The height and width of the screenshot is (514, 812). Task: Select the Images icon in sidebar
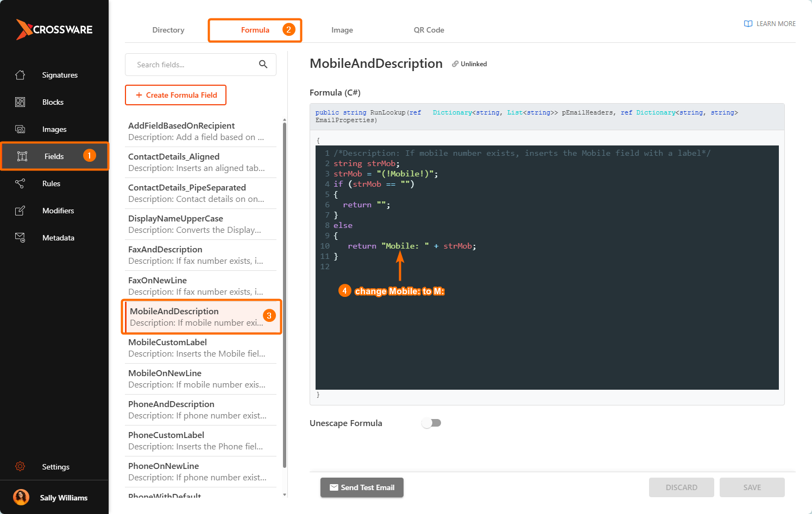click(x=20, y=129)
